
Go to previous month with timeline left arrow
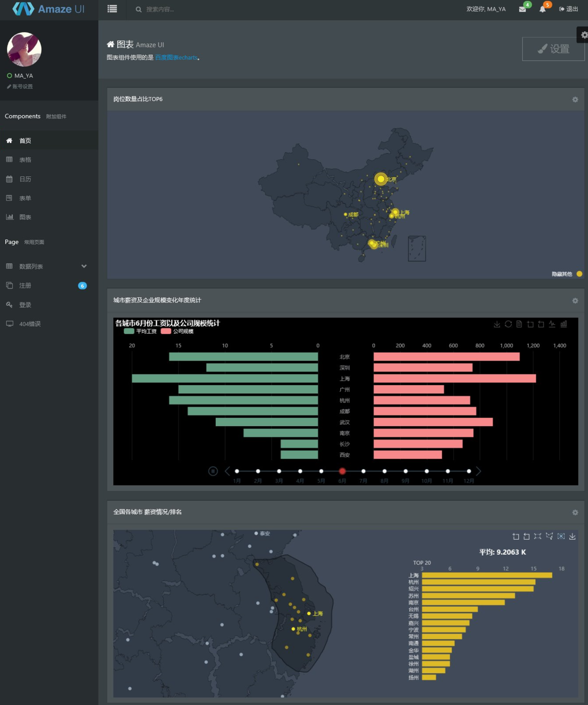[x=227, y=471]
